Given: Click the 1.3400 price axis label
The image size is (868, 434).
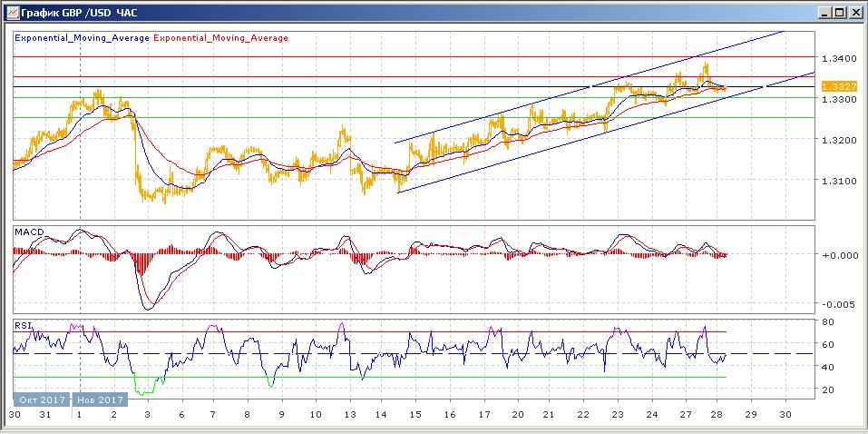Looking at the screenshot, I should [836, 58].
